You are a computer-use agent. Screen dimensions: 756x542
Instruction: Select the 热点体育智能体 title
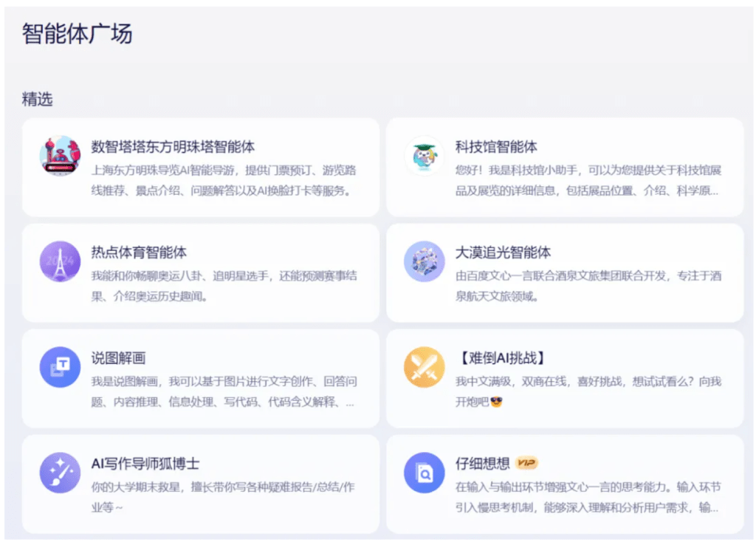pyautogui.click(x=139, y=253)
